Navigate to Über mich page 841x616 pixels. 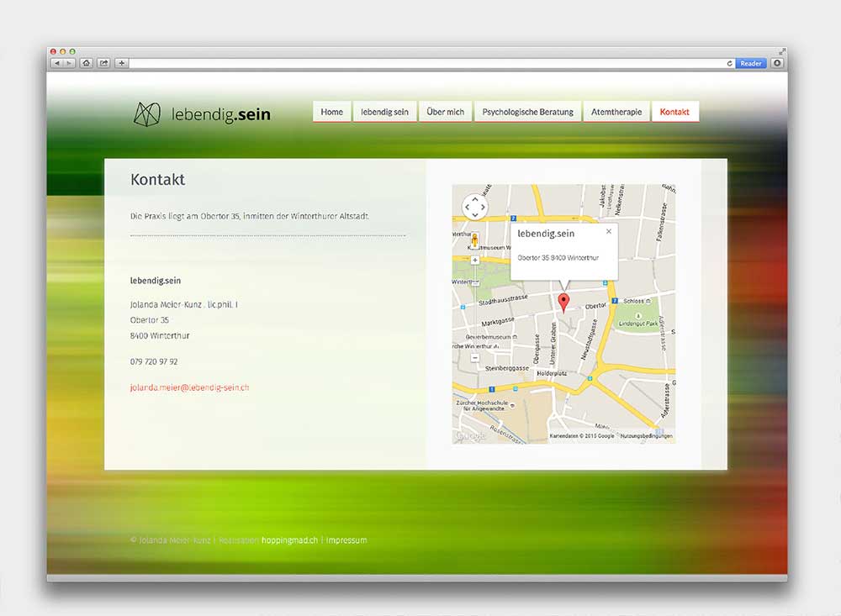[445, 112]
